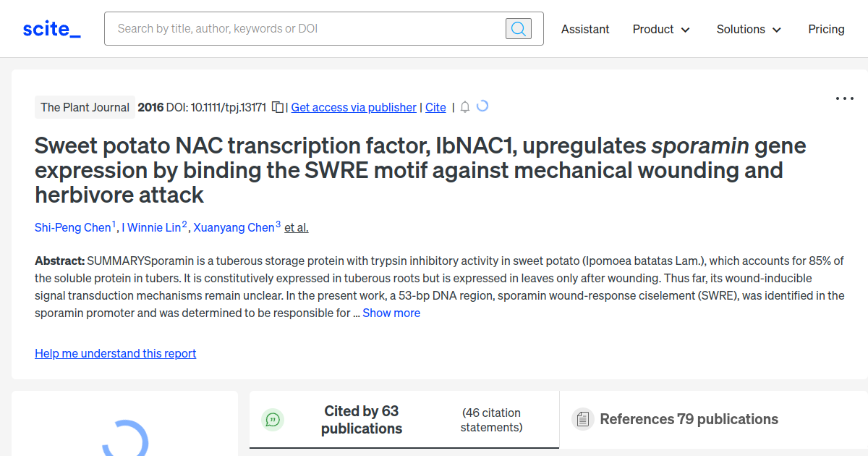Click The Plant Journal label
This screenshot has width=868, height=456.
click(x=85, y=106)
